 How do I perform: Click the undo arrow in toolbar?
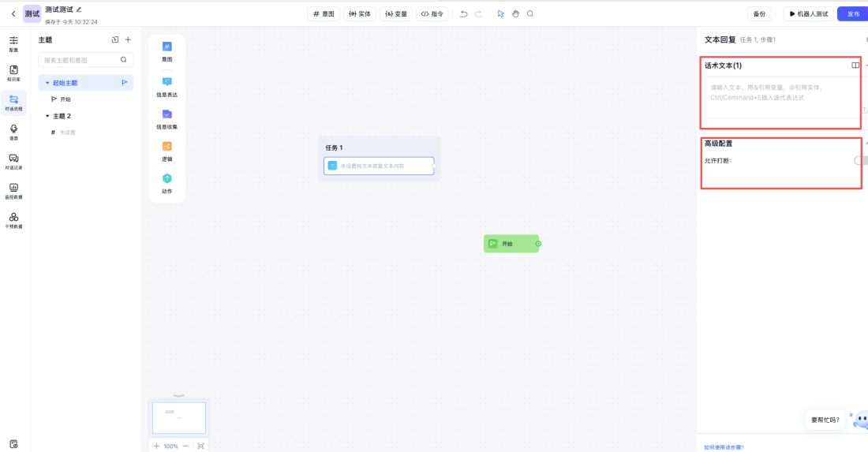click(x=464, y=13)
